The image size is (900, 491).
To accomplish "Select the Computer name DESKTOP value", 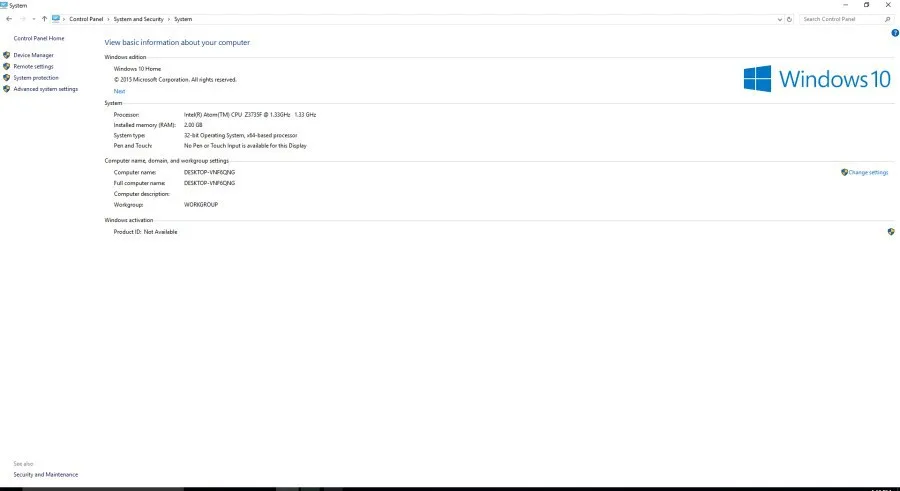I will [210, 172].
